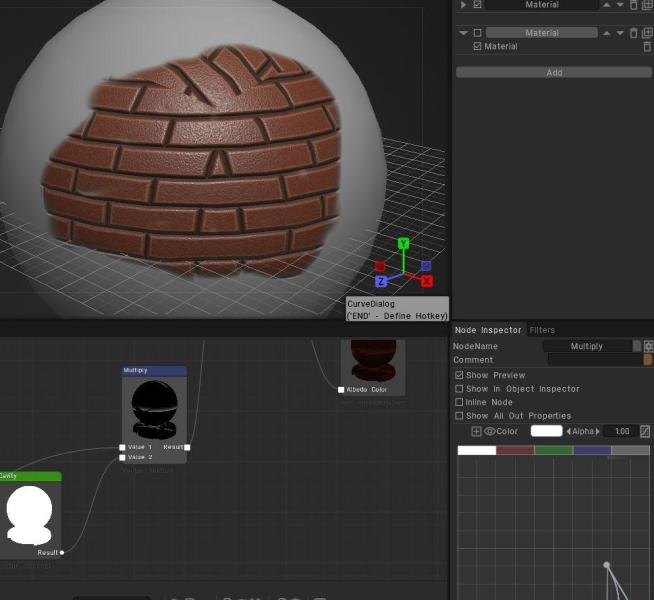The height and width of the screenshot is (600, 654).
Task: Switch to the Filters tab
Action: coord(542,330)
